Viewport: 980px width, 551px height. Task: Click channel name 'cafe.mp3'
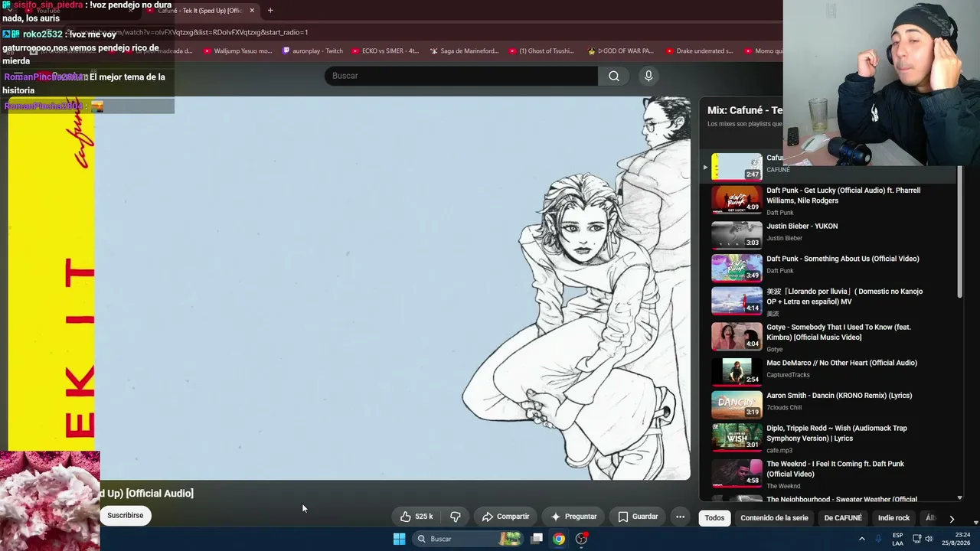pos(779,451)
